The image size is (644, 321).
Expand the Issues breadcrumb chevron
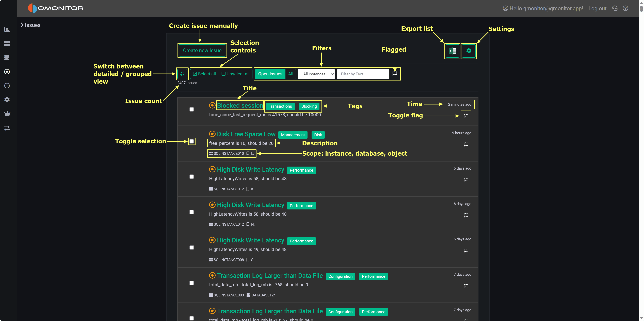pos(22,25)
